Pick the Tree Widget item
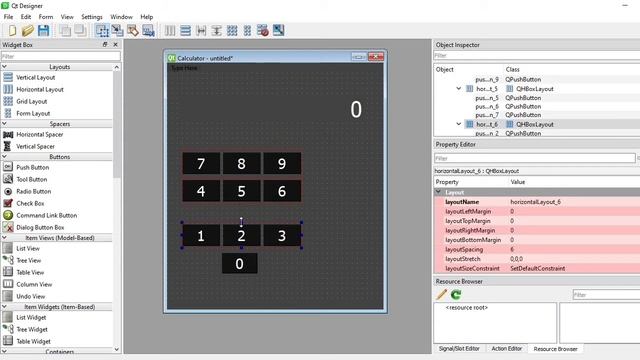Screen dimensions: 640x360 tap(32, 329)
